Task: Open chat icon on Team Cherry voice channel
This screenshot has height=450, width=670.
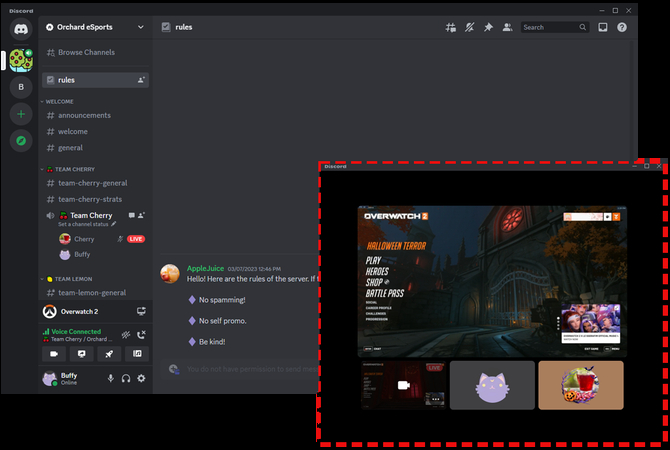Action: point(132,215)
